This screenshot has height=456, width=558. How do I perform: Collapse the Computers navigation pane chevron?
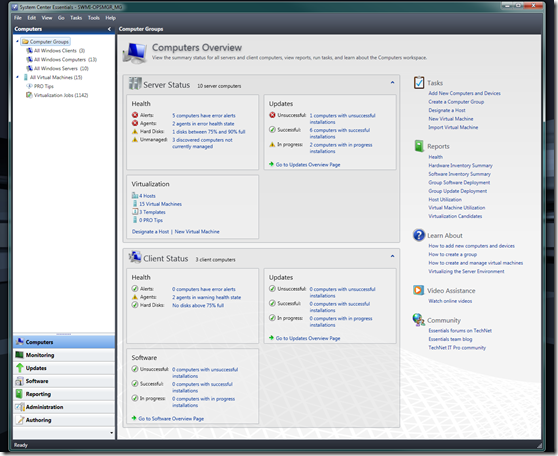(x=109, y=29)
